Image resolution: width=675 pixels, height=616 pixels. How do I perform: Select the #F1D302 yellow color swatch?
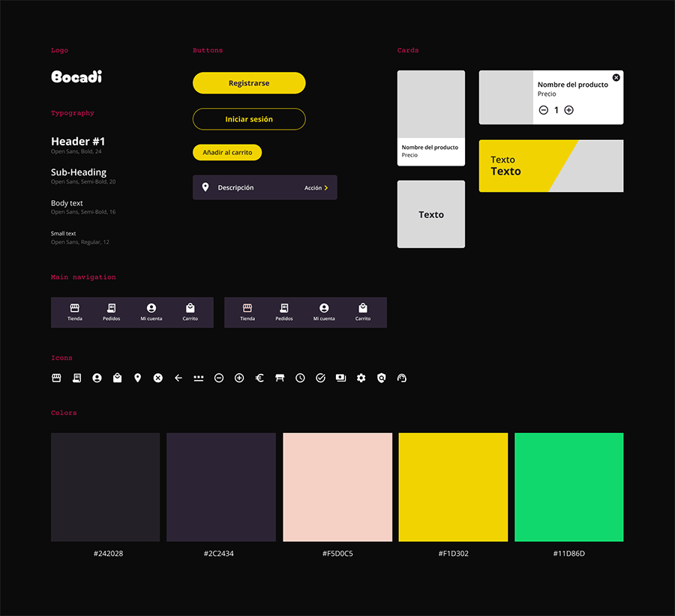pyautogui.click(x=453, y=486)
